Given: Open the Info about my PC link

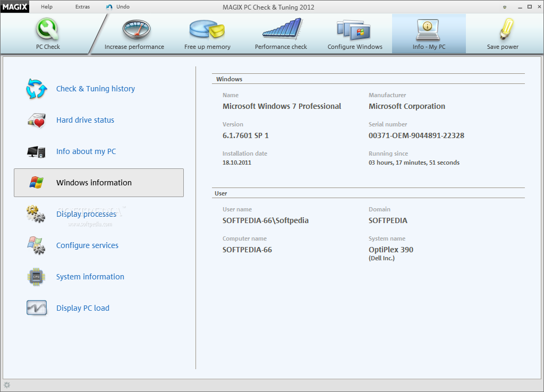Looking at the screenshot, I should [86, 151].
